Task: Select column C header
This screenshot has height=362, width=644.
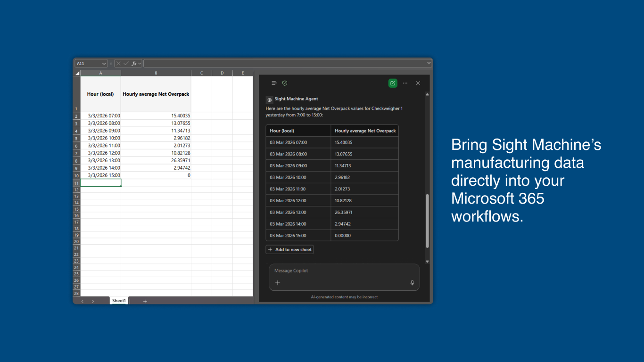Action: [201, 73]
